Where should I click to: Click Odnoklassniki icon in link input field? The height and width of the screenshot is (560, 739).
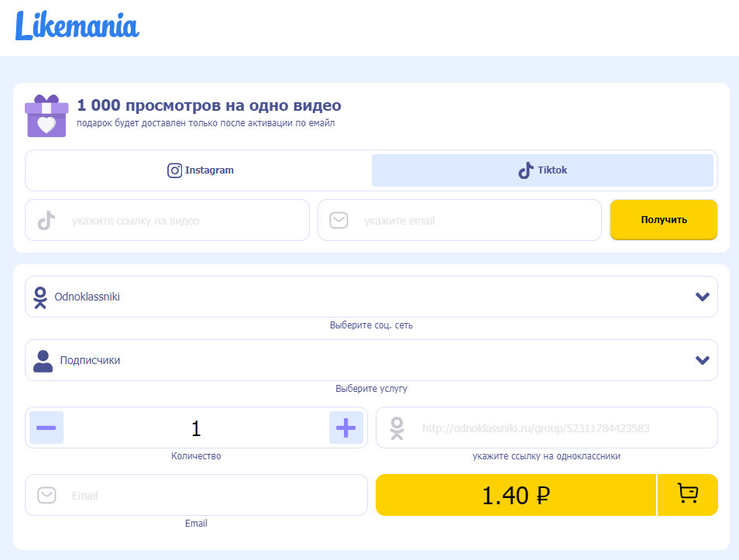pos(397,428)
